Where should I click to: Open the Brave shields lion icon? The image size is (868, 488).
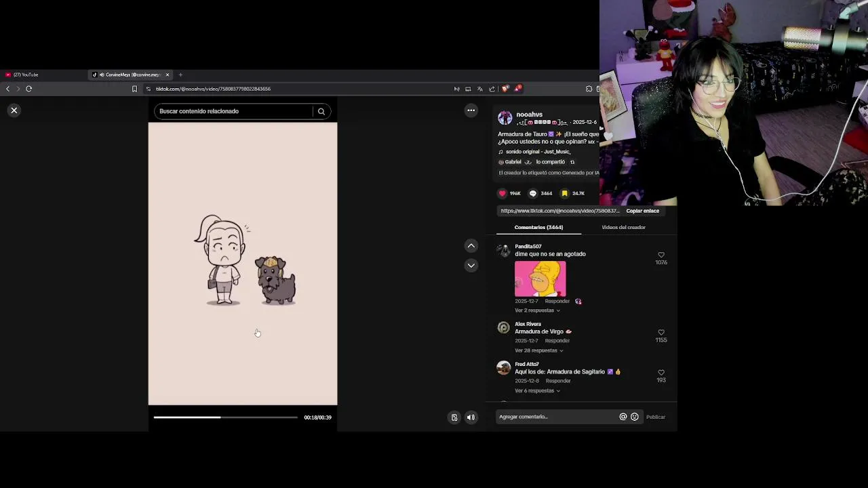505,89
